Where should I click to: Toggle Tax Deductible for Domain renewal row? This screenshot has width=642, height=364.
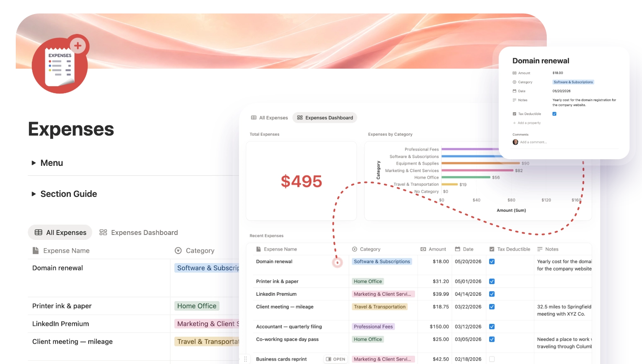coord(492,261)
